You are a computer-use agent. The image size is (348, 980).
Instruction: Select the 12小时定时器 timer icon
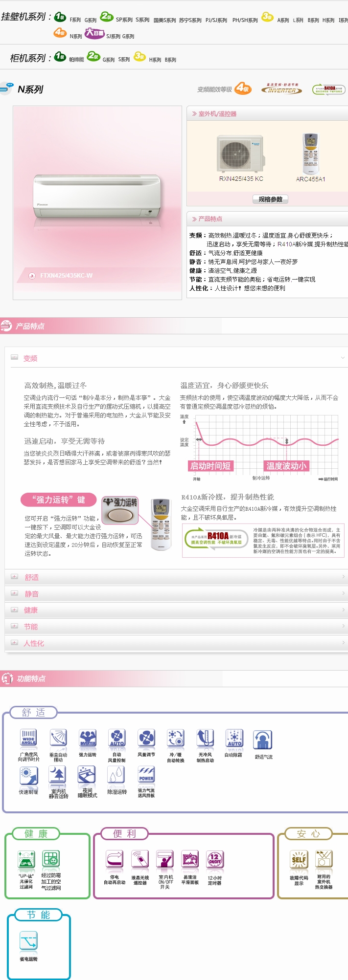click(x=214, y=859)
